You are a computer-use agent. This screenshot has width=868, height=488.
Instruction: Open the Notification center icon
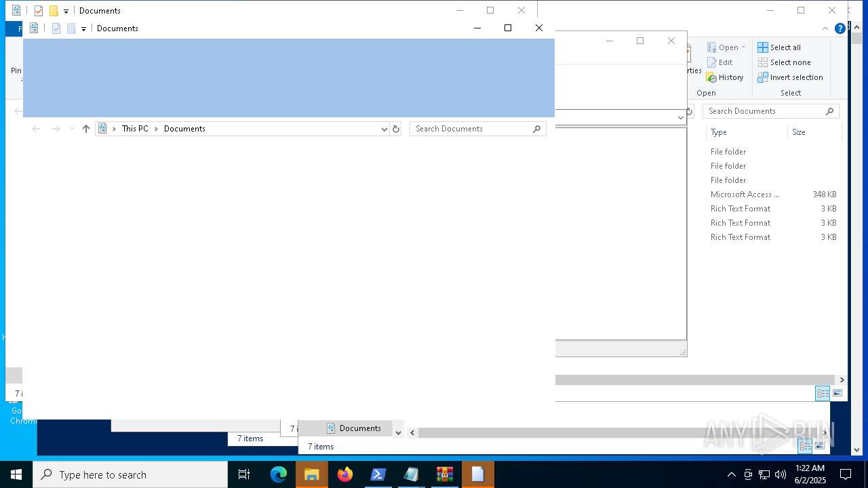point(846,474)
